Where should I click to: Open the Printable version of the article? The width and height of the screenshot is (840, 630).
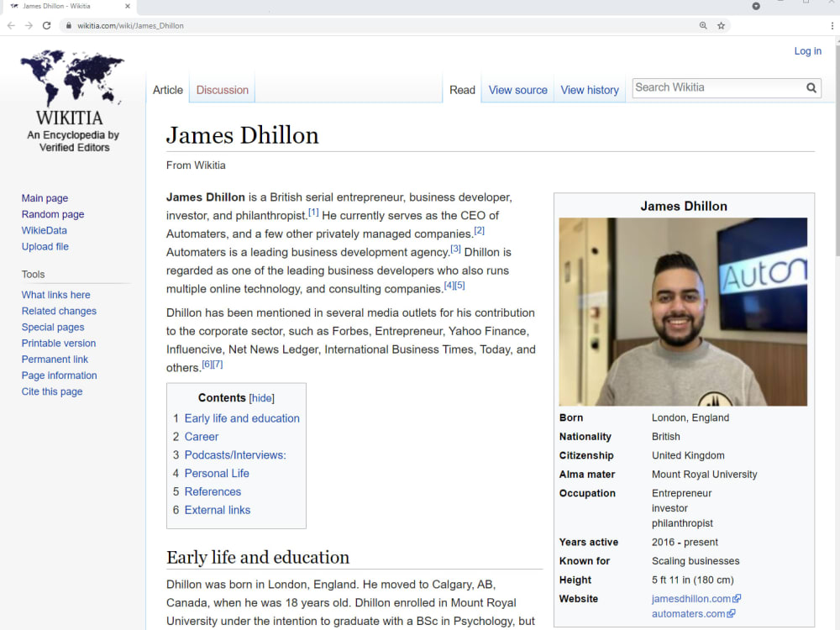coord(59,343)
